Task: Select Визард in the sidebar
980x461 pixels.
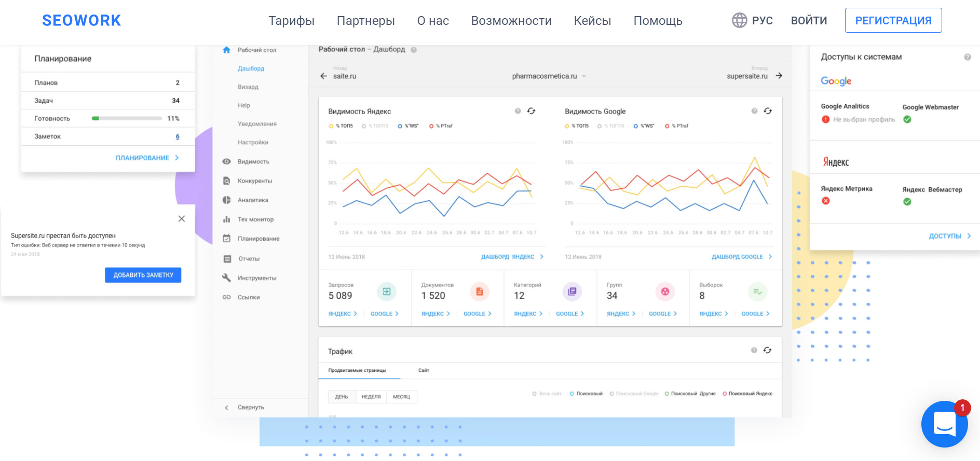Action: pos(248,87)
